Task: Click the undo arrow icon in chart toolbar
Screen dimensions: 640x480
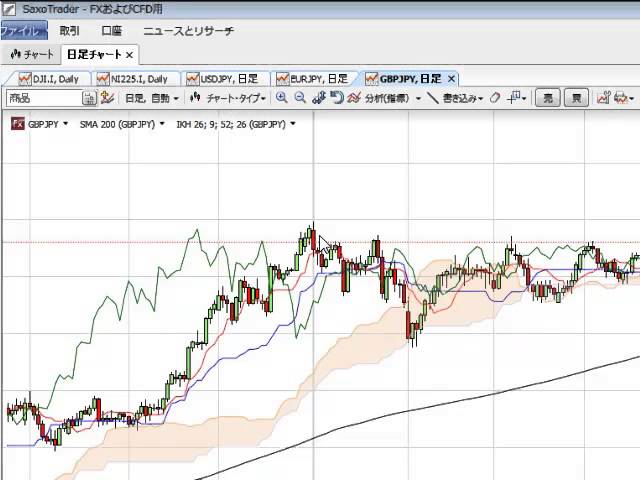Action: point(337,98)
